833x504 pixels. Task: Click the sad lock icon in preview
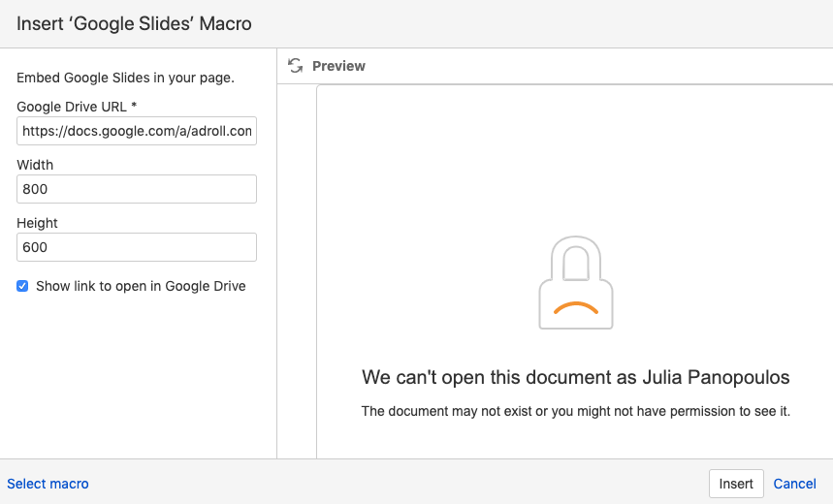point(576,283)
